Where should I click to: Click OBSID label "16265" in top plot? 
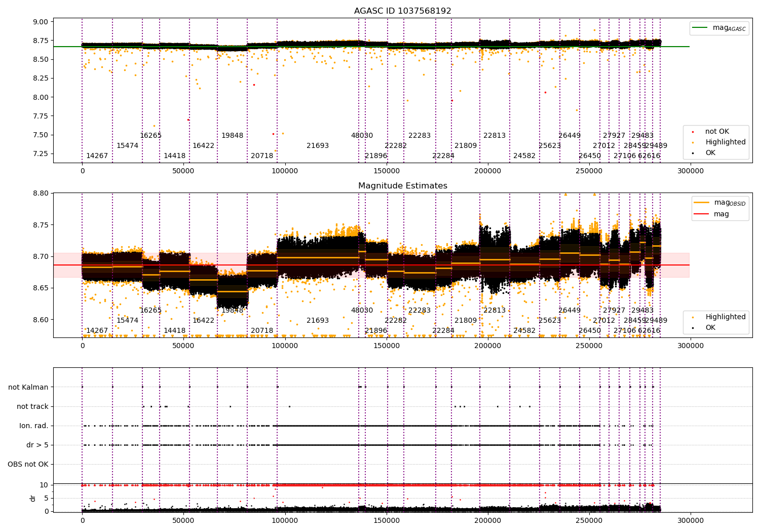click(x=150, y=136)
